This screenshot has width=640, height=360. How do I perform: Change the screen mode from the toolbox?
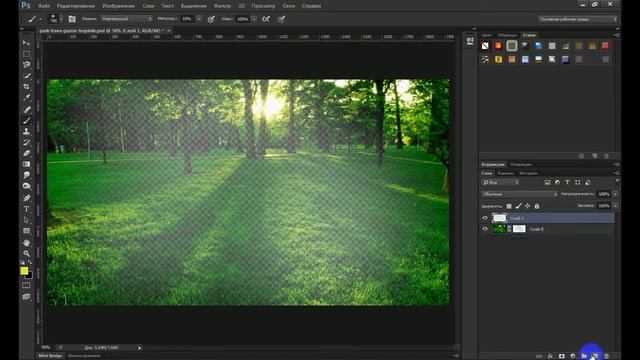click(27, 297)
